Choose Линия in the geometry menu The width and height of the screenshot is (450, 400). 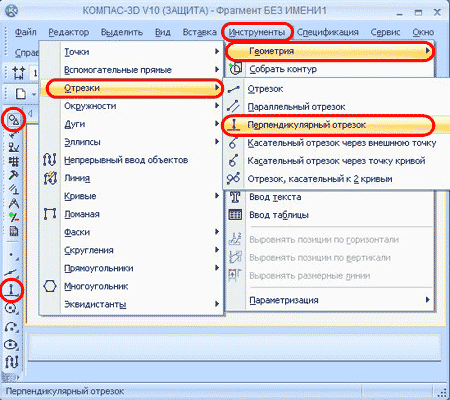pos(131,178)
